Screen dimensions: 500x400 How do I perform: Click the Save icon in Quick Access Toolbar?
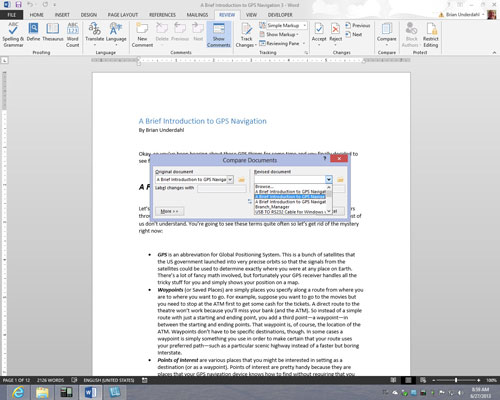coord(18,5)
